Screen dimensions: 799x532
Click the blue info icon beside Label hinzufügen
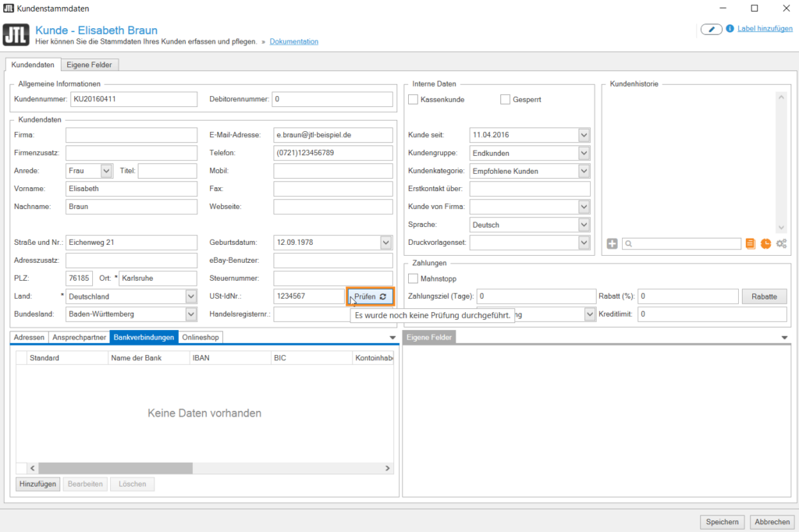(730, 29)
